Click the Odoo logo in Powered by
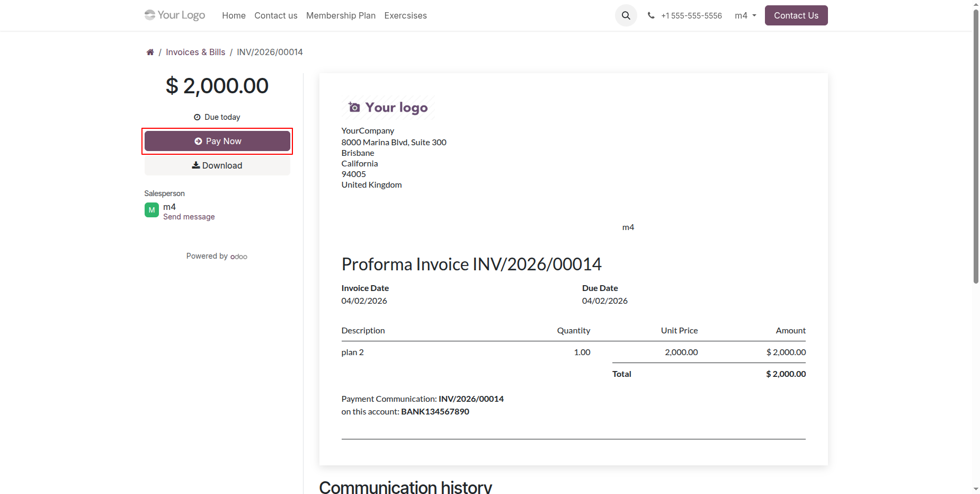Image resolution: width=980 pixels, height=494 pixels. [239, 257]
